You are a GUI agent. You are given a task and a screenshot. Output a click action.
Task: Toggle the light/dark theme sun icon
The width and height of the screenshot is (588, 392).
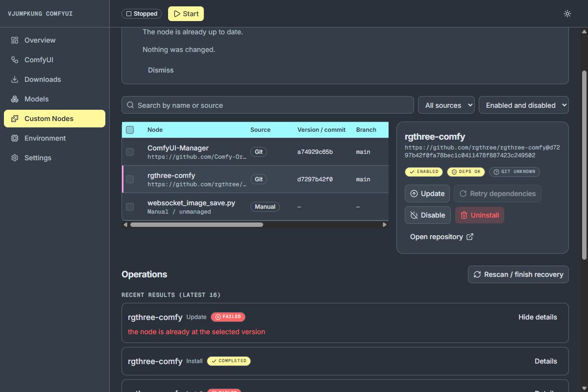coord(567,14)
